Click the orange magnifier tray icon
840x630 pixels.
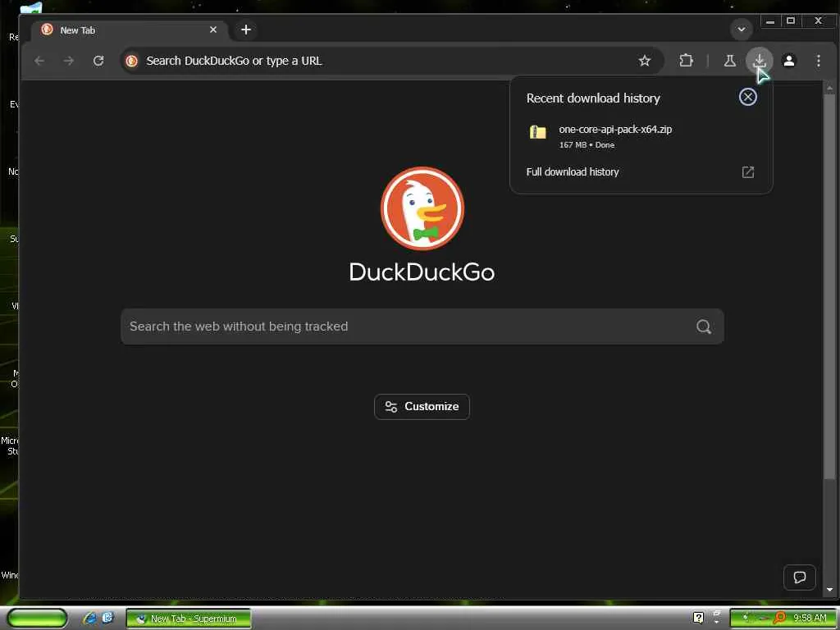coord(779,618)
